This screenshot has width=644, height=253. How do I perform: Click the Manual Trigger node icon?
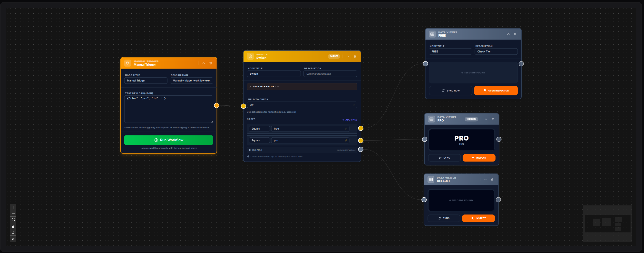pyautogui.click(x=127, y=63)
